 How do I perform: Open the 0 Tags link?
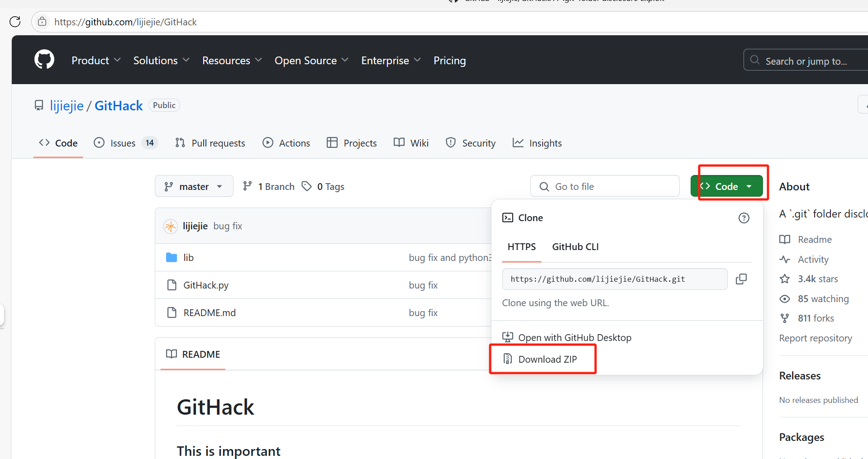[x=323, y=186]
